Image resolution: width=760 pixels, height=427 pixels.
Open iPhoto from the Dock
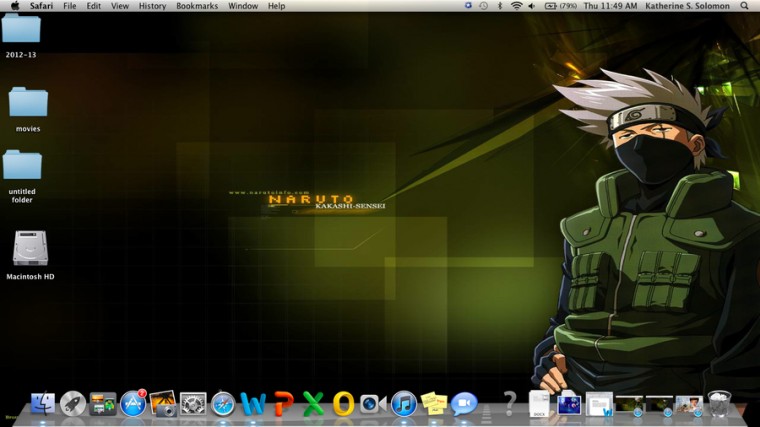point(163,403)
